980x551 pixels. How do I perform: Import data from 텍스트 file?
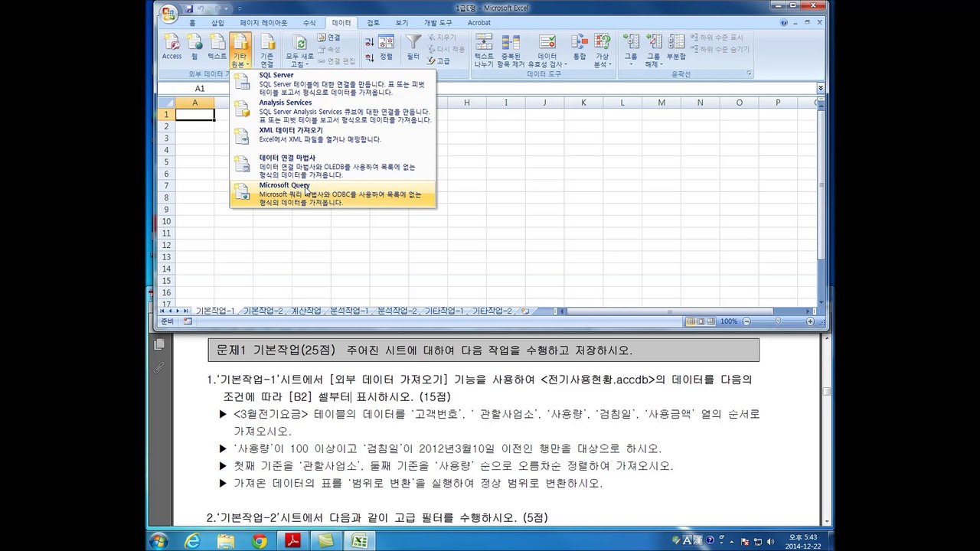(217, 47)
